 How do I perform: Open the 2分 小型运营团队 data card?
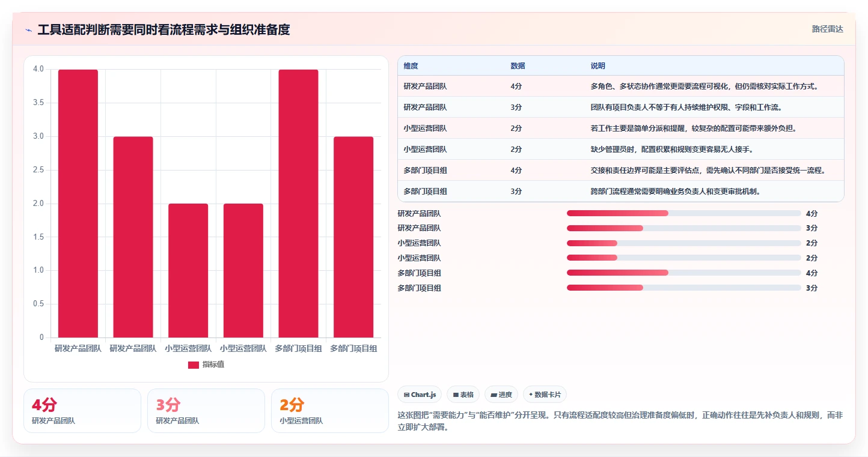[x=330, y=411]
